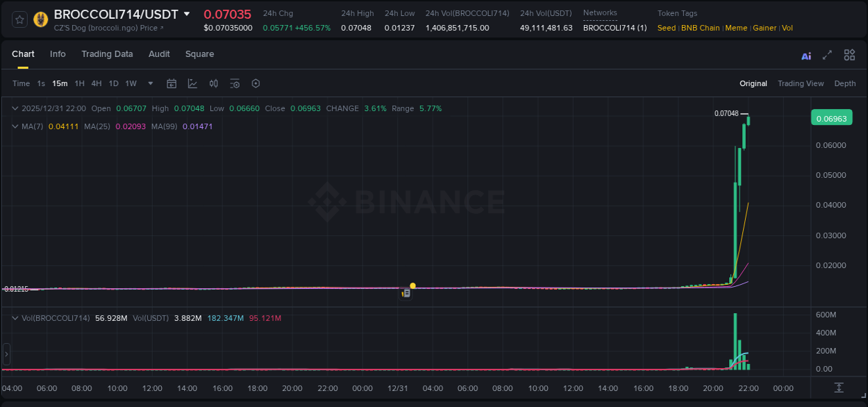Open the Square tab
The image size is (868, 407).
(199, 53)
